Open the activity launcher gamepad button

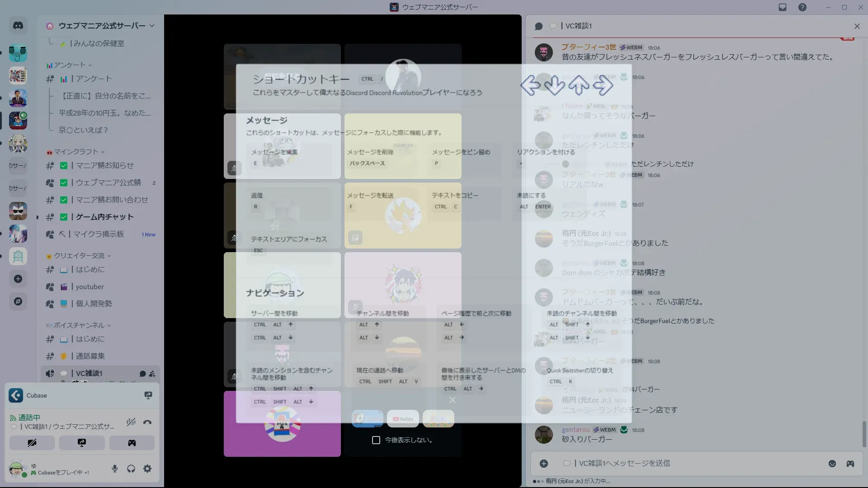coord(132,443)
